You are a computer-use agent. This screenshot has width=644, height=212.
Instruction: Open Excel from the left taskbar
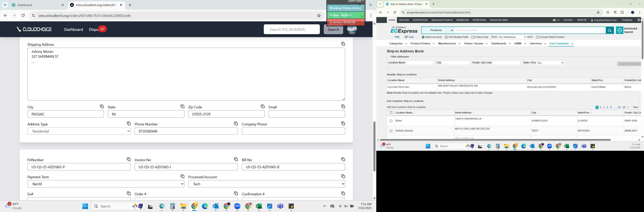[259, 206]
